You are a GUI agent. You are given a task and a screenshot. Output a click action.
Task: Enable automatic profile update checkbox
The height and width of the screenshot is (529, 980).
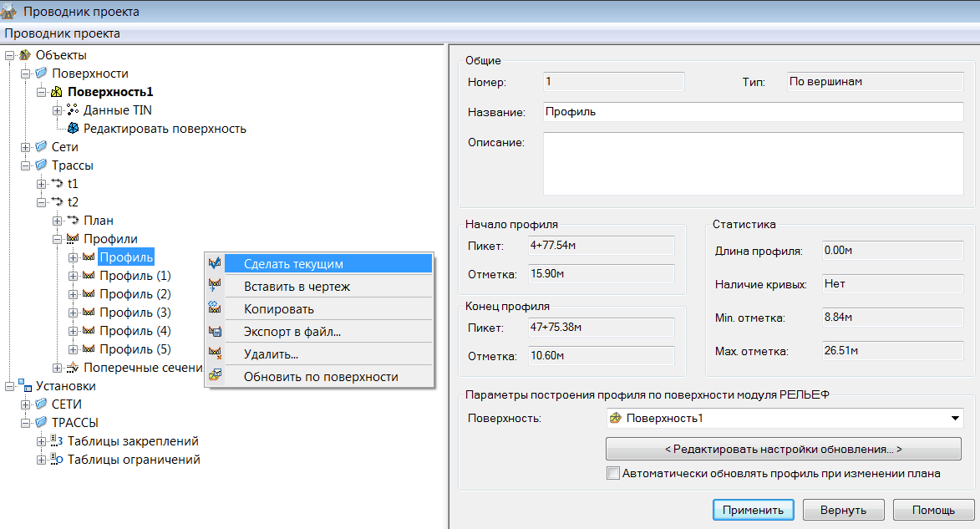pyautogui.click(x=613, y=474)
